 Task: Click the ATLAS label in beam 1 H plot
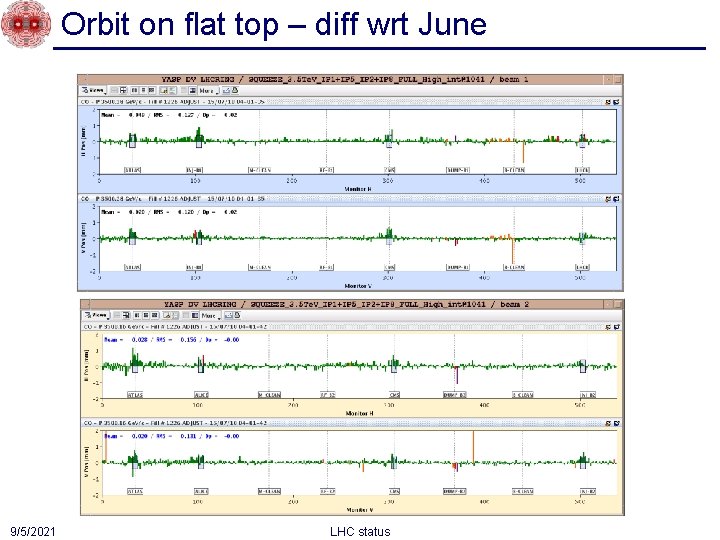tap(133, 170)
